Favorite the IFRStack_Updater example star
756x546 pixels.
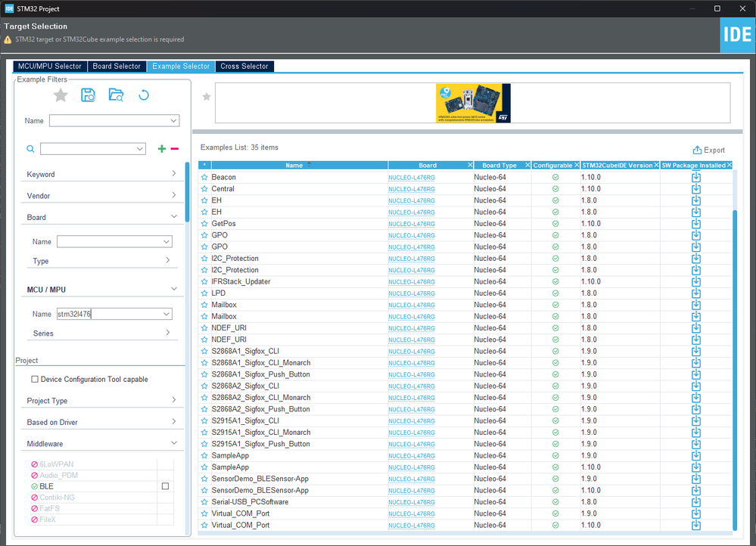[x=204, y=281]
